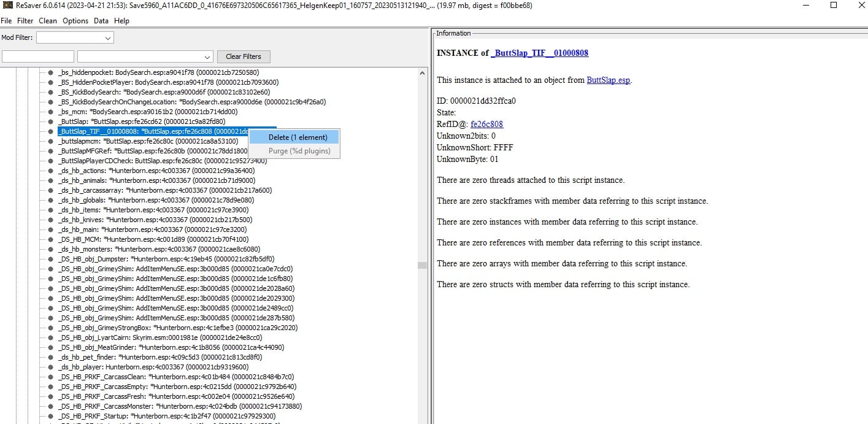Select the _BS_KickBodySearch fe26 a9000d6f row
This screenshot has height=424, width=868.
coord(166,92)
